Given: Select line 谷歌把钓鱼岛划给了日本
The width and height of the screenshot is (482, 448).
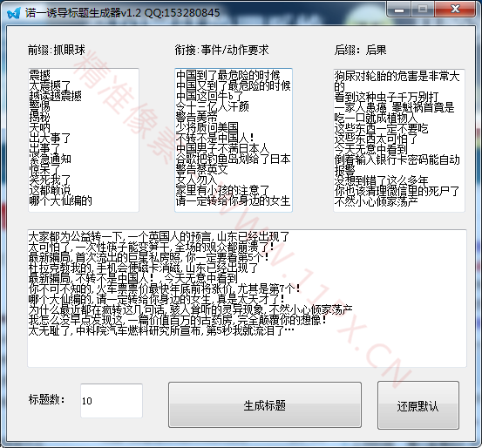Looking at the screenshot, I should coord(234,159).
